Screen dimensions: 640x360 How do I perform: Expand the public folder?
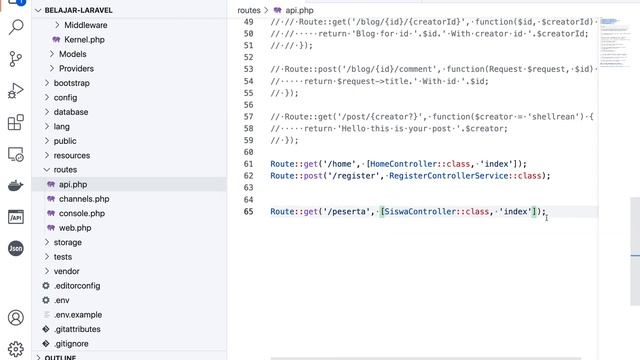click(x=47, y=141)
